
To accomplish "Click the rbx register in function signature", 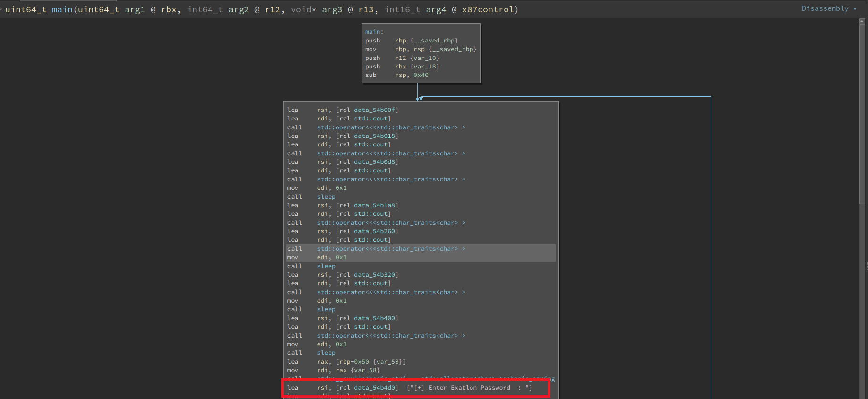I will pyautogui.click(x=169, y=9).
